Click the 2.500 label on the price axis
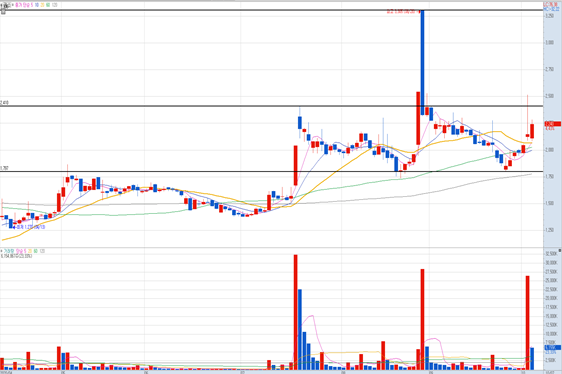Screen dimensions: 562x374 [549, 96]
